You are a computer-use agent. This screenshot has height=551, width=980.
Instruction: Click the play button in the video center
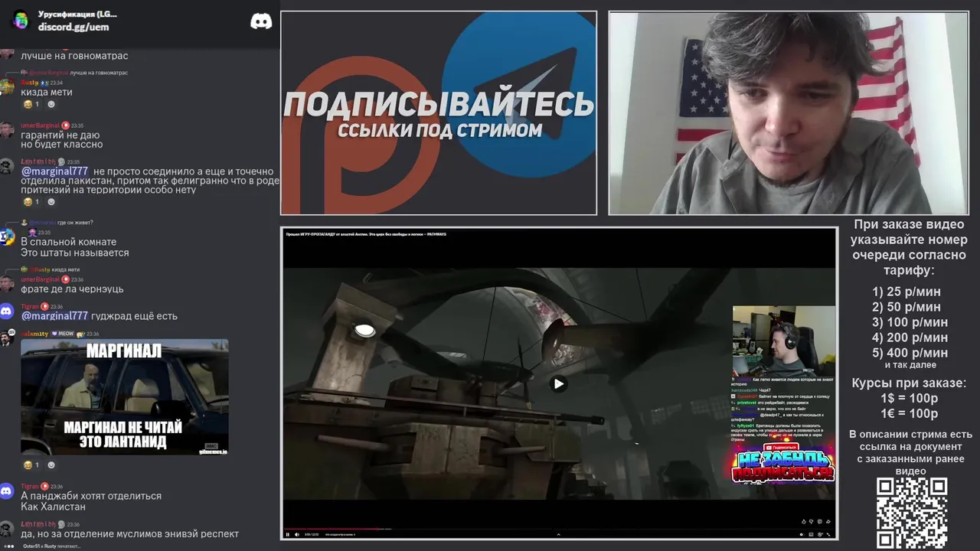coord(559,384)
